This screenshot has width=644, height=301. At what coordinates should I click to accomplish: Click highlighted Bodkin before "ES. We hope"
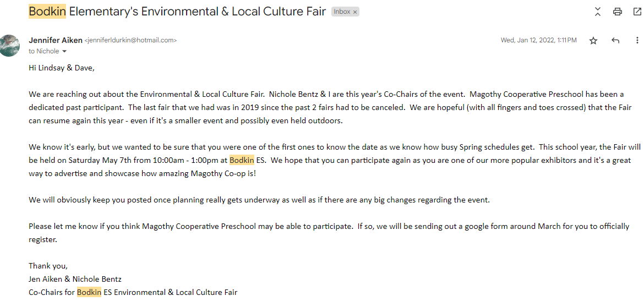click(242, 160)
